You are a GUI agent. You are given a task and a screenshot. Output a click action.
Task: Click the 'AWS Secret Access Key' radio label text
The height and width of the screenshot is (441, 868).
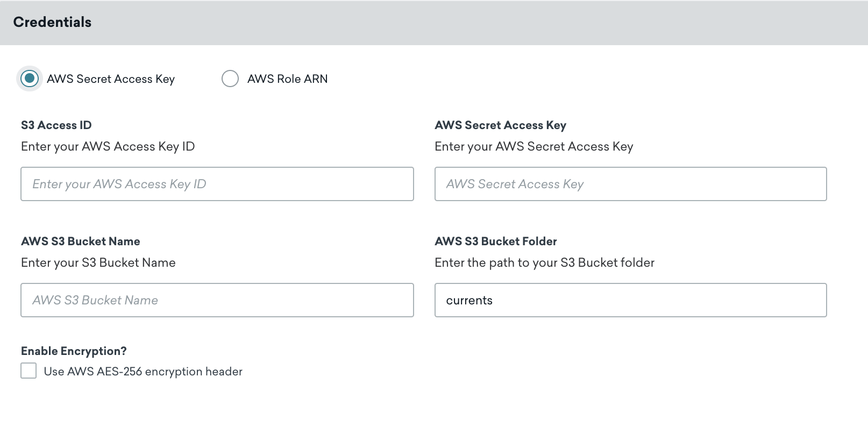click(x=111, y=79)
